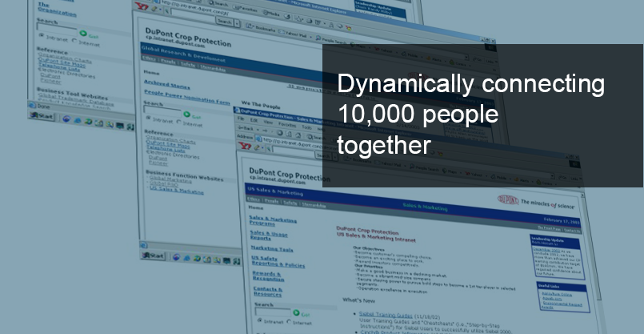Click green Go arrow in front window's sidebar

pos(296,313)
